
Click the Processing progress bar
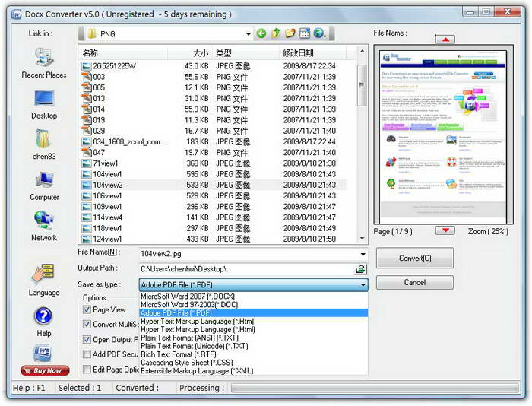[375, 388]
